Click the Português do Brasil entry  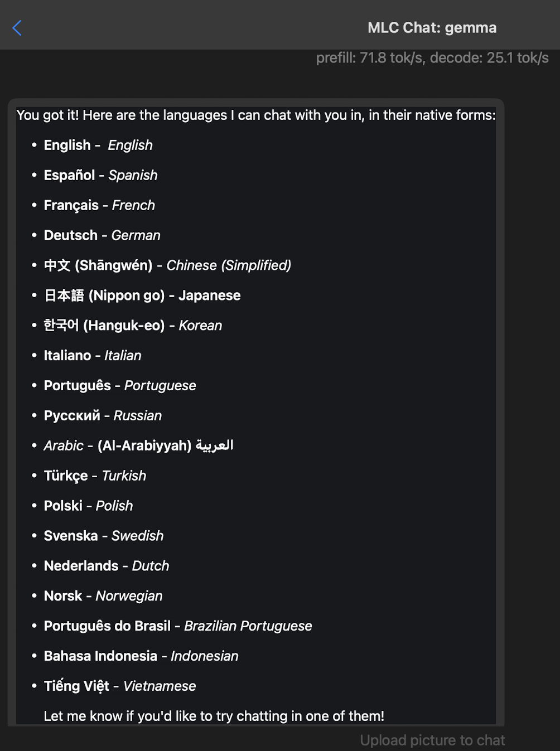178,626
